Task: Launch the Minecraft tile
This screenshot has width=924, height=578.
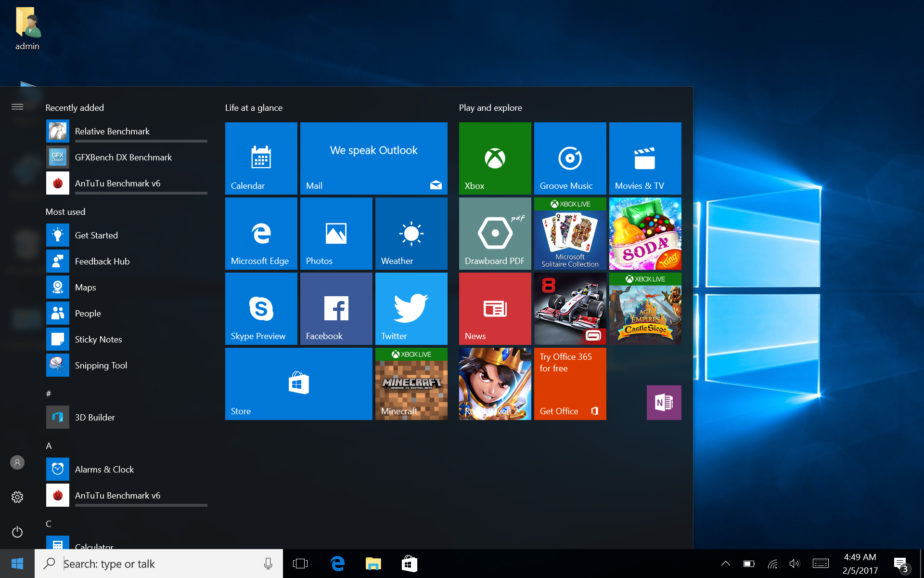Action: (411, 384)
